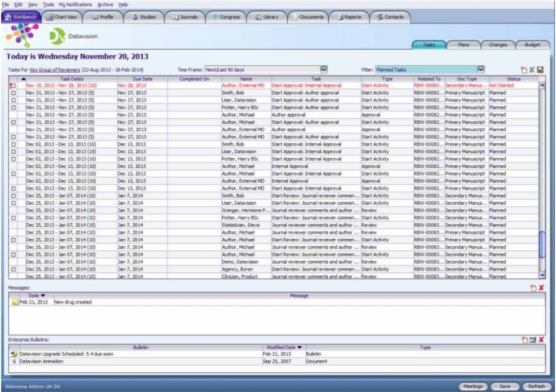Image resolution: width=556 pixels, height=392 pixels.
Task: Click the task table vertical scrollbar thumb
Action: pyautogui.click(x=541, y=245)
